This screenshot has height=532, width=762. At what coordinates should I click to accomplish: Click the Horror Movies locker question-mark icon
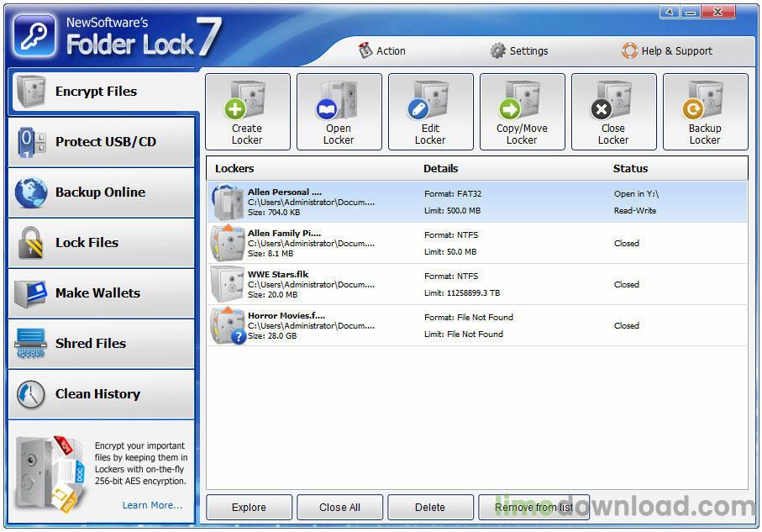click(239, 336)
